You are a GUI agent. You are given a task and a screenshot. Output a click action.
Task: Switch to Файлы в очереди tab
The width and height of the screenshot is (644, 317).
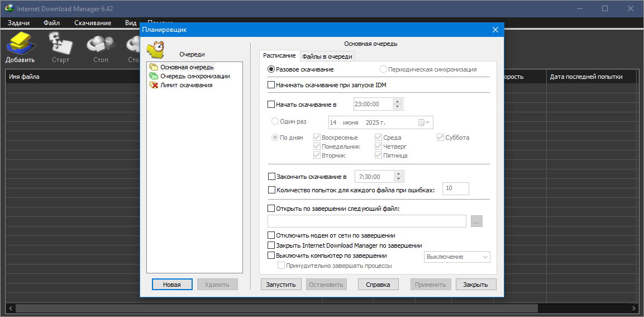[x=327, y=56]
